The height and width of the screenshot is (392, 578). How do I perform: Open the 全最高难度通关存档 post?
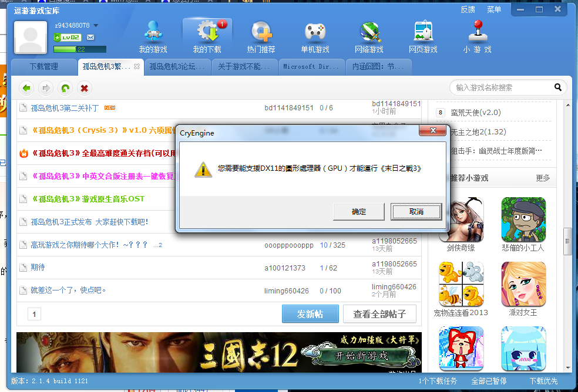[x=103, y=153]
